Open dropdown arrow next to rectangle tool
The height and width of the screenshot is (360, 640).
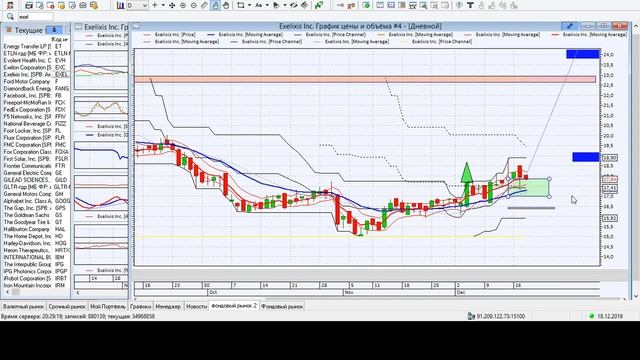[249, 5]
